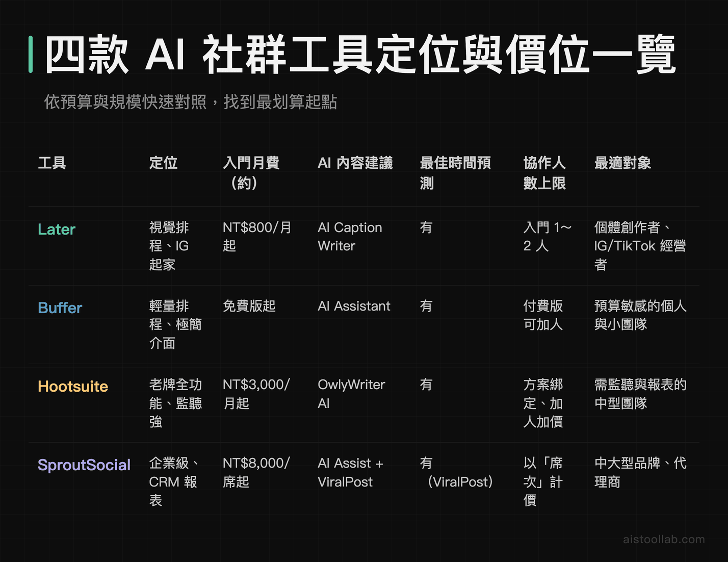Click the cell 免費版起

tap(249, 306)
